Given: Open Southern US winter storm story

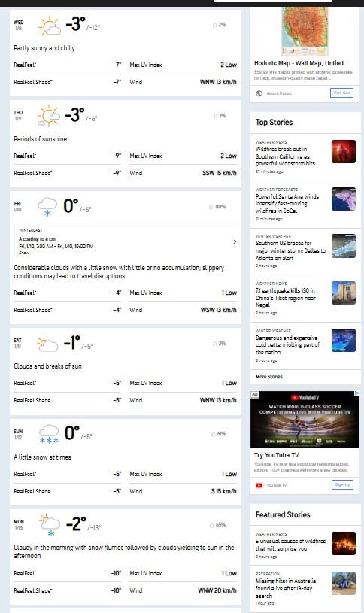Looking at the screenshot, I should coord(290,250).
